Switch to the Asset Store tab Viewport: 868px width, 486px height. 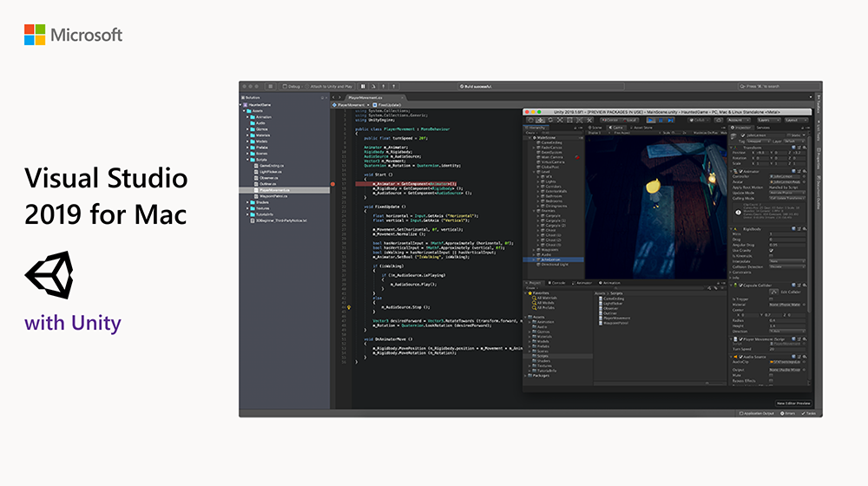[x=641, y=128]
